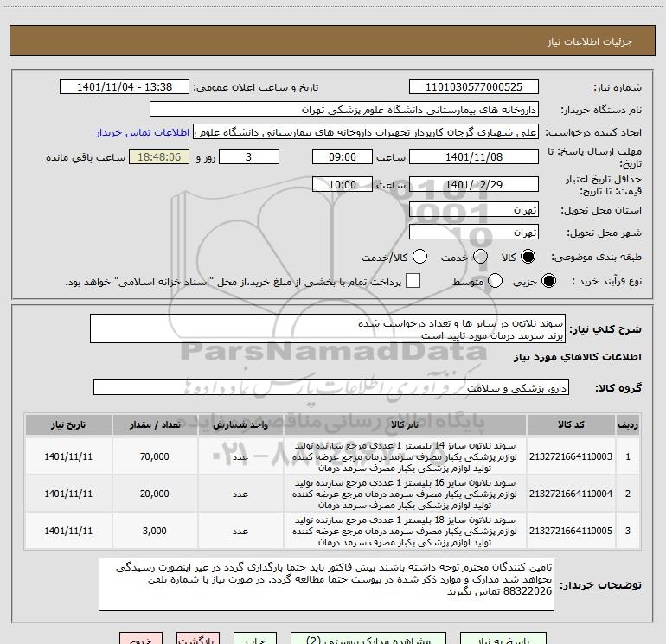The height and width of the screenshot is (644, 666).
Task: Click the سایز 14 product name cell
Action: click(x=405, y=456)
